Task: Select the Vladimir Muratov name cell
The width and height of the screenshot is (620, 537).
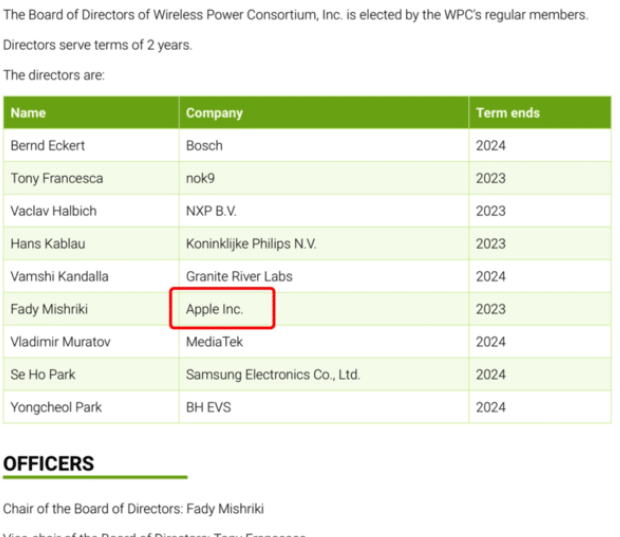Action: click(91, 342)
